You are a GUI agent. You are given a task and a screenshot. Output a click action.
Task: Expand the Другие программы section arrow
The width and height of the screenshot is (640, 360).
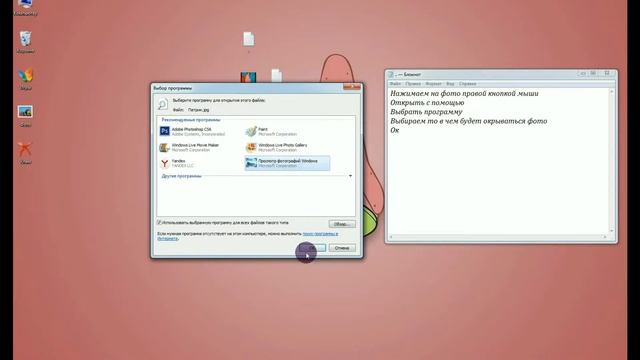[350, 176]
